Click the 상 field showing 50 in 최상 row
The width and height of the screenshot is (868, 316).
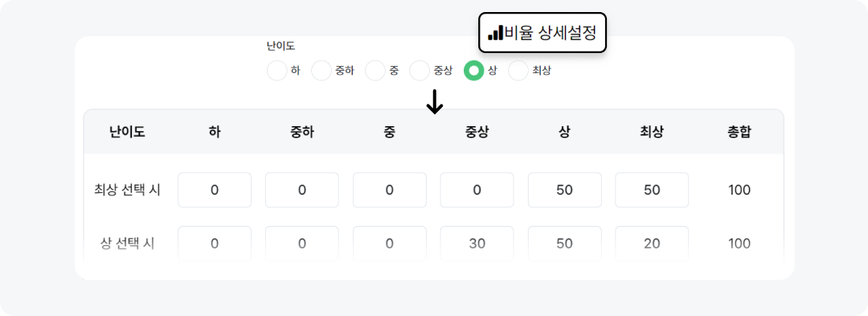pos(565,190)
